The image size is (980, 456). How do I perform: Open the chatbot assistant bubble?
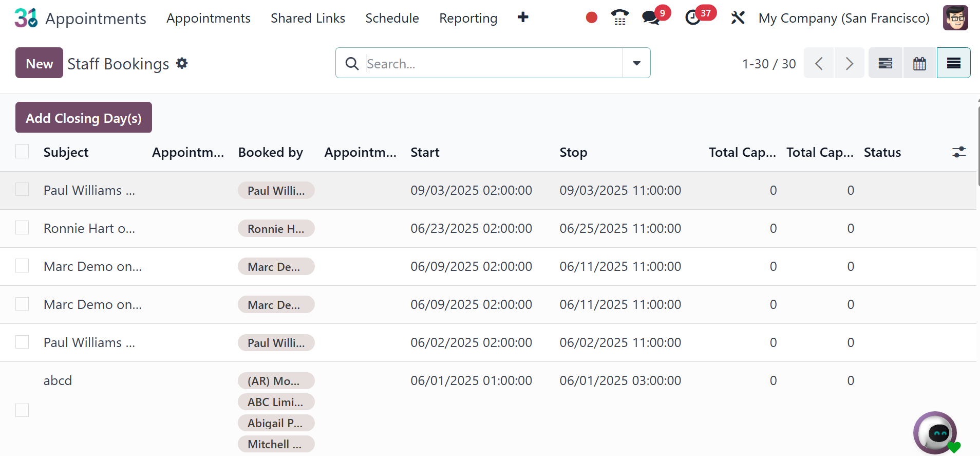tap(935, 432)
